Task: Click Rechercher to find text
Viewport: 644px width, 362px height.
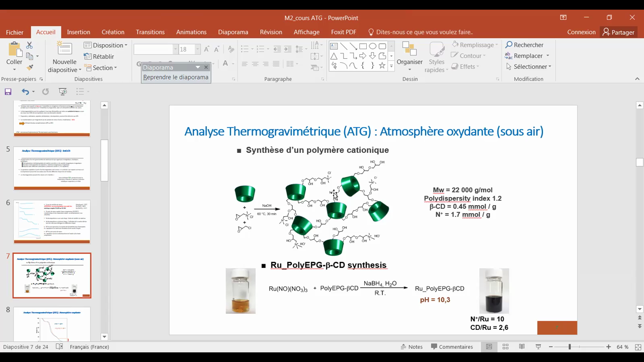Action: coord(525,45)
